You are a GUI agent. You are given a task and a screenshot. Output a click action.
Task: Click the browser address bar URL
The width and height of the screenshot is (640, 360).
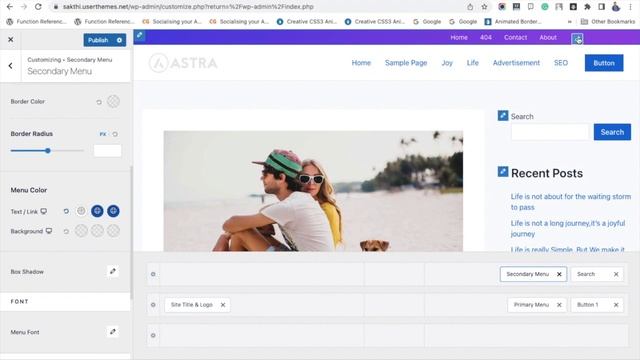[x=188, y=7]
